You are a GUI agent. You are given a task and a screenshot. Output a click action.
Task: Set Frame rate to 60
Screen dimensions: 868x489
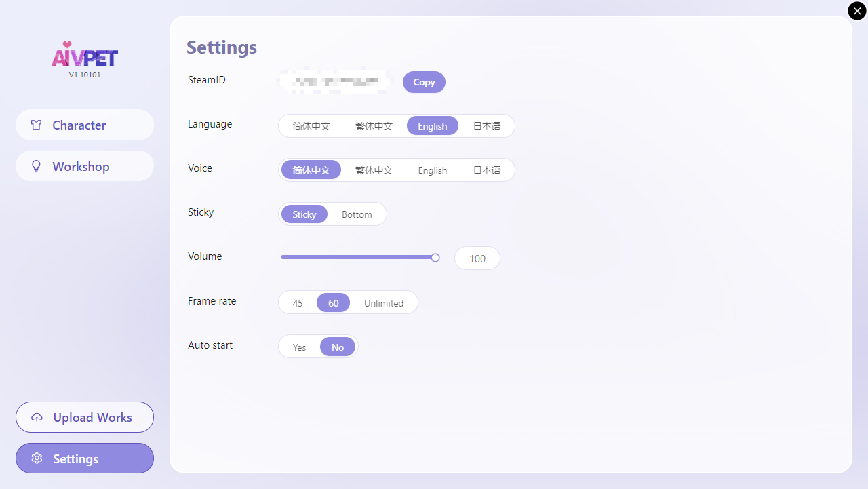(x=333, y=303)
